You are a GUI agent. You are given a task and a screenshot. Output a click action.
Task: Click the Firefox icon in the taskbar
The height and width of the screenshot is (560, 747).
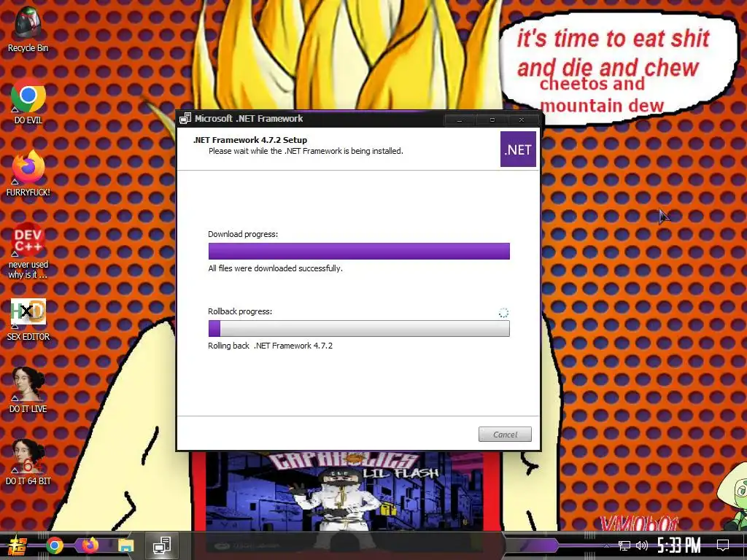[90, 545]
